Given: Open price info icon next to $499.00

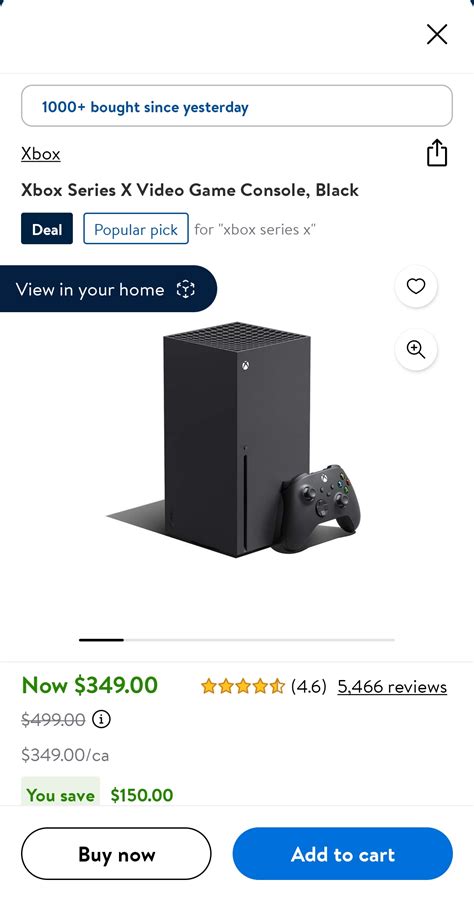Looking at the screenshot, I should 101,719.
